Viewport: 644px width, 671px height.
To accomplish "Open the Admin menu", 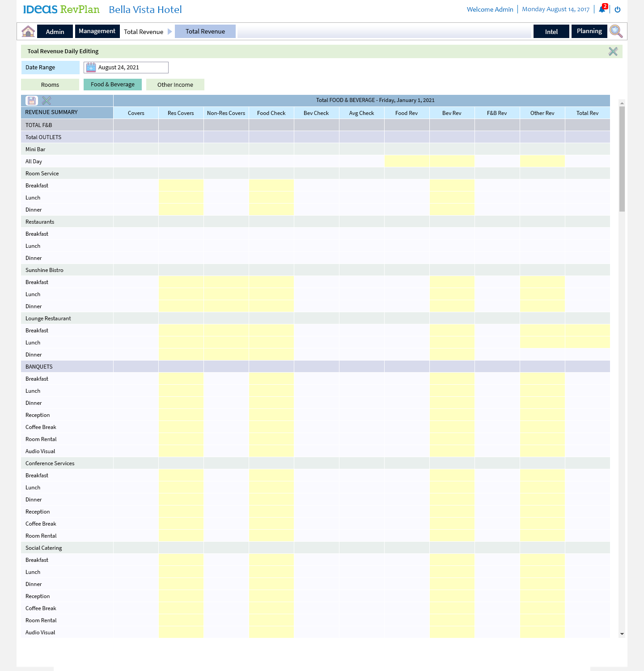I will 55,31.
